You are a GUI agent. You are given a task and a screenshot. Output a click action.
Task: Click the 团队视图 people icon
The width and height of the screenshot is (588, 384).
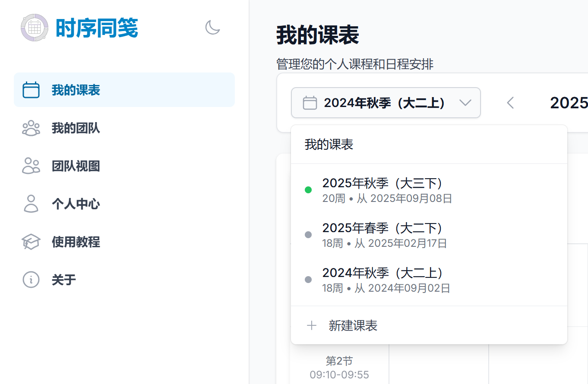[31, 166]
